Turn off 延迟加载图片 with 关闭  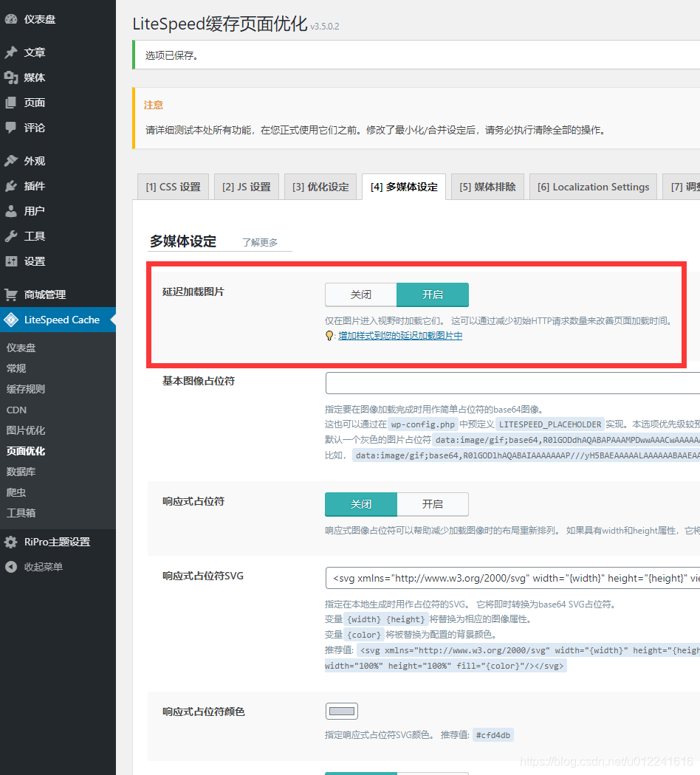click(x=361, y=294)
